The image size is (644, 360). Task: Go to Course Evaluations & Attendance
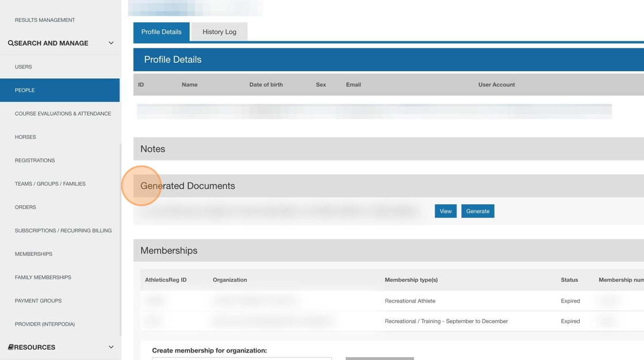coord(63,114)
